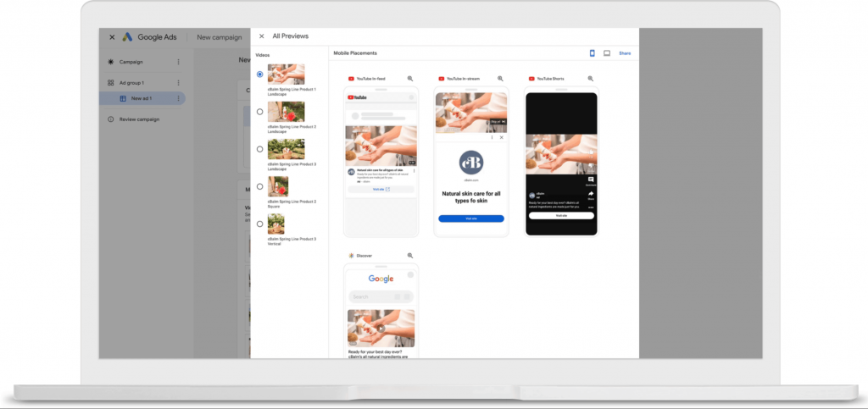Viewport: 868px width, 409px height.
Task: Select Product 3 Vertical video radio
Action: 259,224
